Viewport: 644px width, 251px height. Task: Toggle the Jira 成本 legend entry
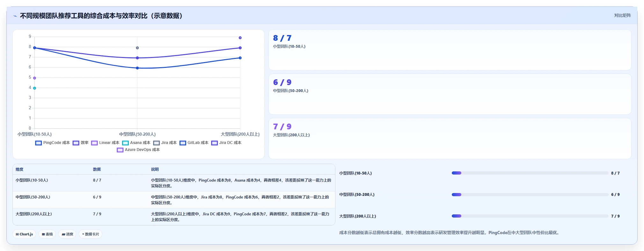[x=165, y=143]
